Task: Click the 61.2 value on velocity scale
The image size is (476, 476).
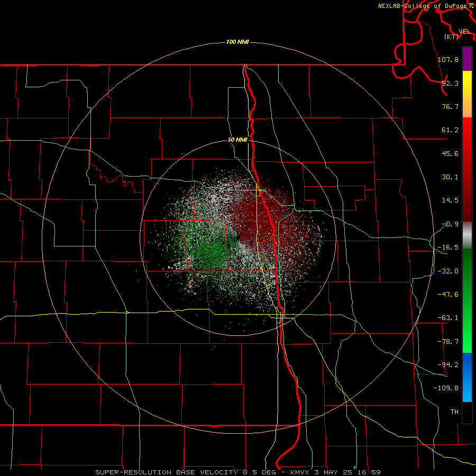Action: [x=450, y=130]
